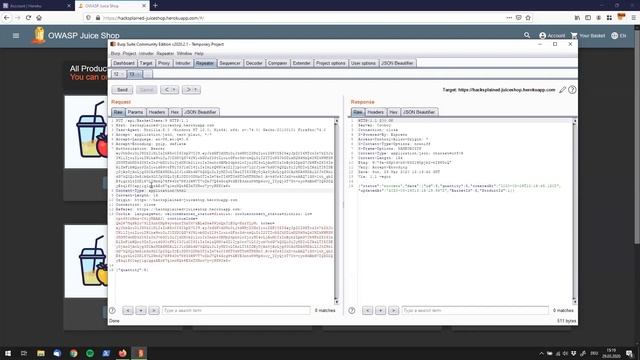This screenshot has height=360, width=640.
Task: Open the EN language selector
Action: tap(618, 36)
